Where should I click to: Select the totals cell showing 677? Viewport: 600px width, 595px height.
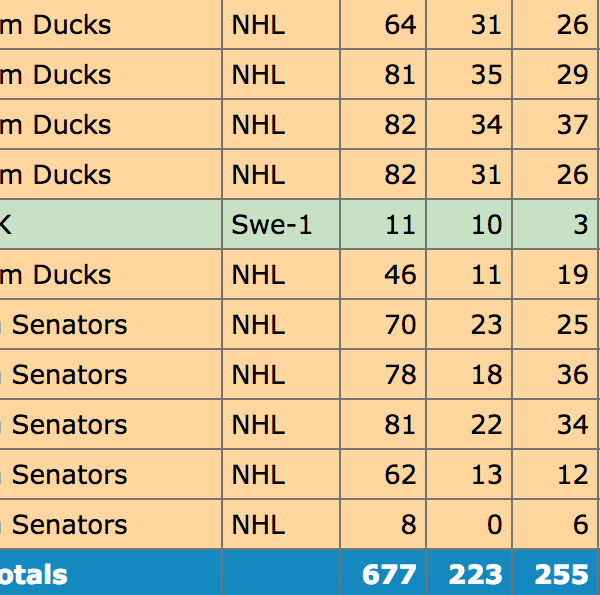[388, 574]
